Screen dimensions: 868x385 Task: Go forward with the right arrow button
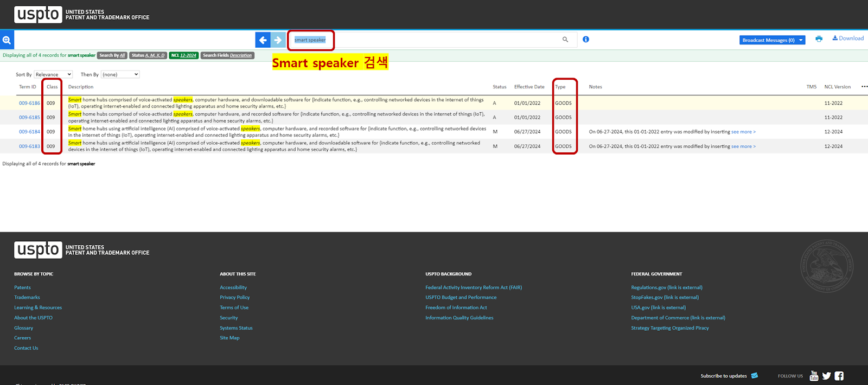[x=278, y=40]
